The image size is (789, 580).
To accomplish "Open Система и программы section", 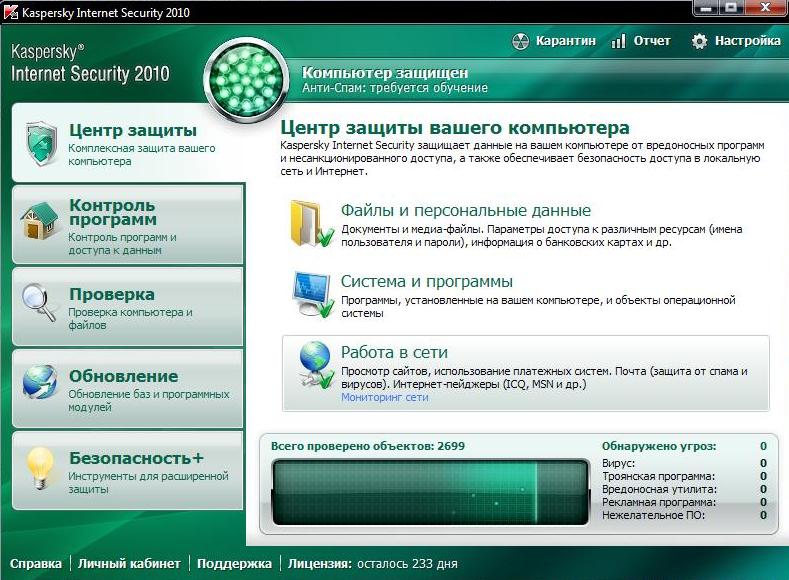I will pyautogui.click(x=427, y=281).
